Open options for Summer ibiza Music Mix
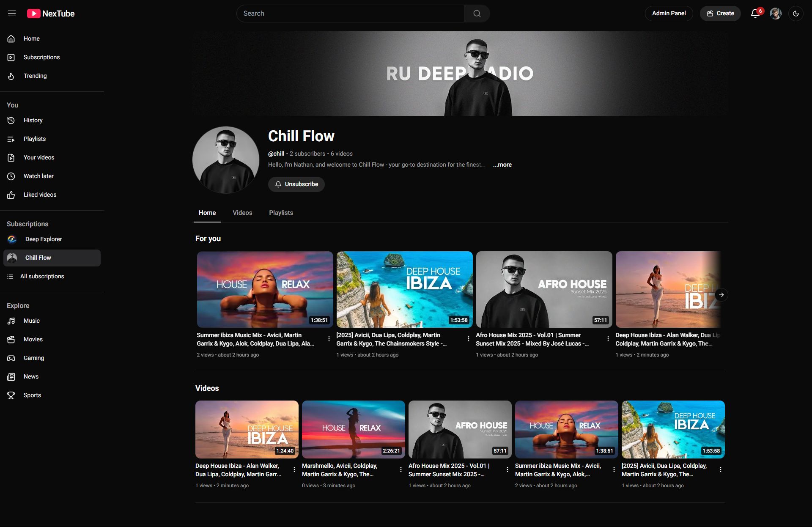Image resolution: width=812 pixels, height=527 pixels. (x=329, y=339)
